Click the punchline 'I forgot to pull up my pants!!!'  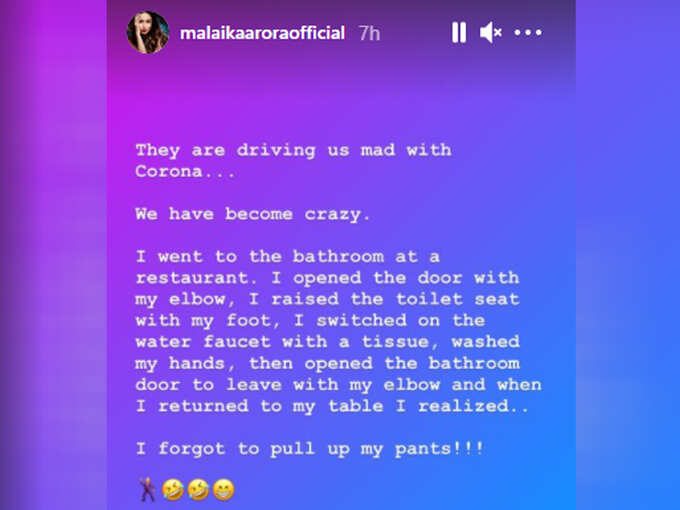310,449
